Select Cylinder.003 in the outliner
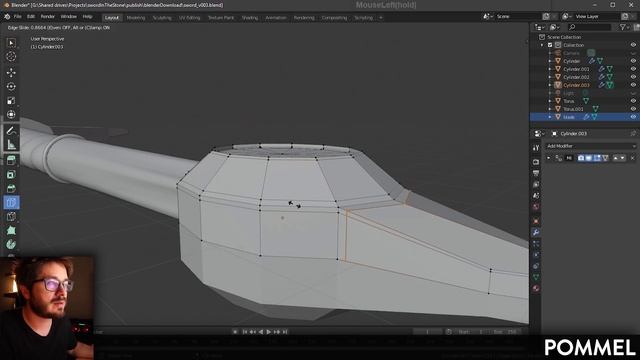The width and height of the screenshot is (640, 360). pos(576,85)
